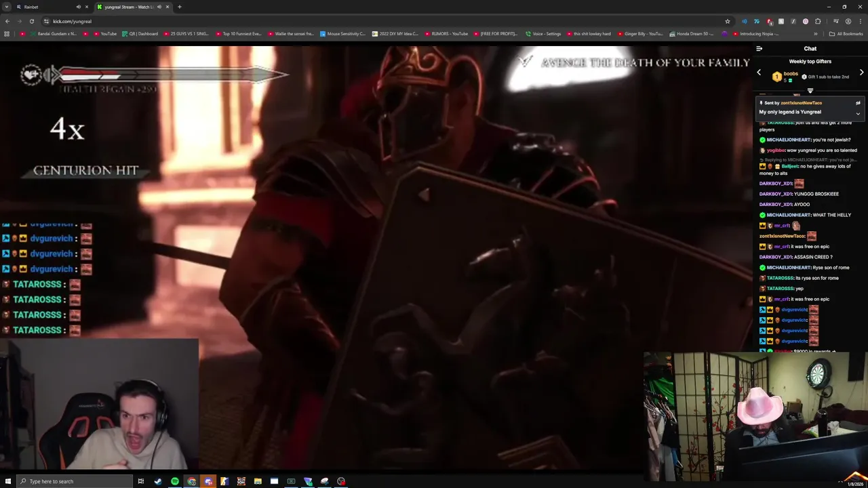The width and height of the screenshot is (868, 488).
Task: Go back in browser history
Action: coord(7,21)
